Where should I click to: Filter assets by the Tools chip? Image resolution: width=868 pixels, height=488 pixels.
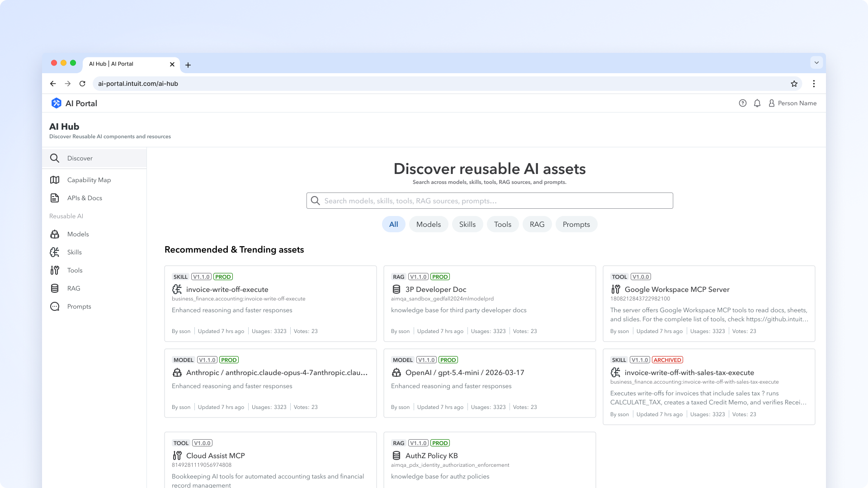point(503,224)
